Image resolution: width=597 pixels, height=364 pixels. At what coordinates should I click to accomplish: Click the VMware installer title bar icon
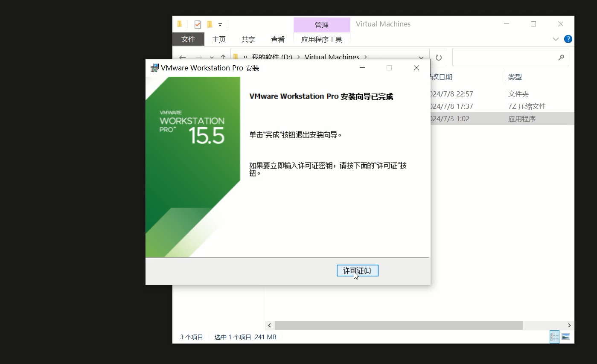[154, 68]
